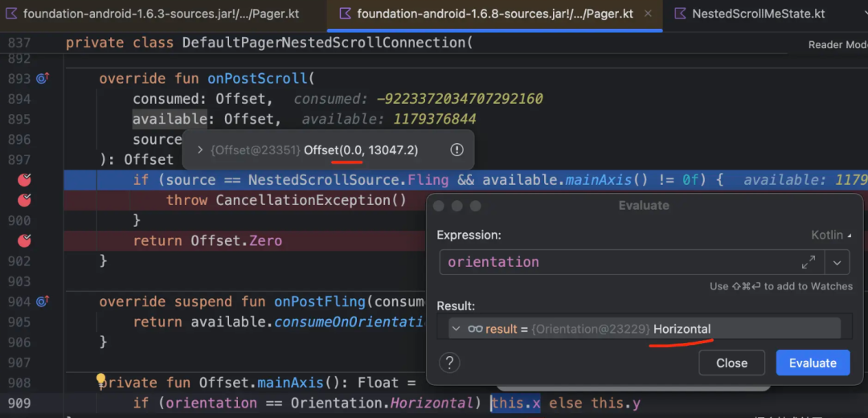Click the highlighted available parameter
This screenshot has height=418, width=868.
click(x=170, y=119)
